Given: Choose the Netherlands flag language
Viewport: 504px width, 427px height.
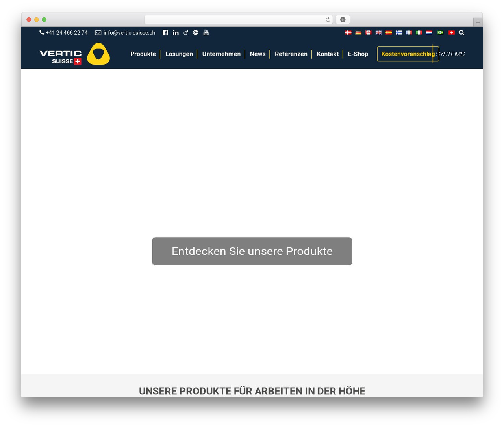Looking at the screenshot, I should click(429, 33).
